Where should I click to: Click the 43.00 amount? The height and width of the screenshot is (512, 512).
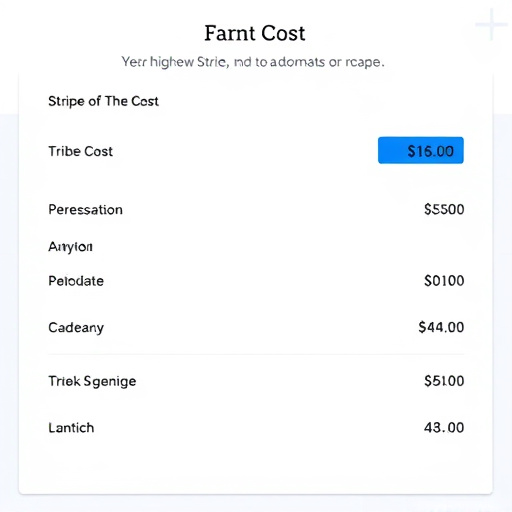coord(444,428)
